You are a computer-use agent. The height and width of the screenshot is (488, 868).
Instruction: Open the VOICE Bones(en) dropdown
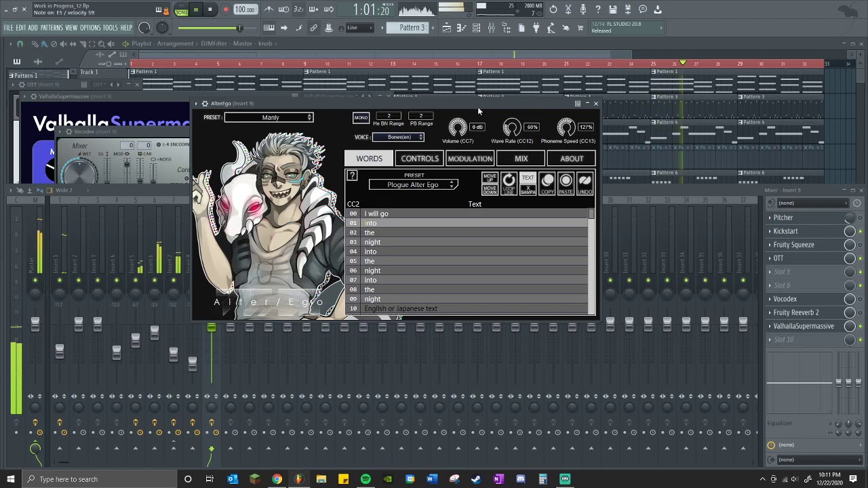click(x=399, y=137)
